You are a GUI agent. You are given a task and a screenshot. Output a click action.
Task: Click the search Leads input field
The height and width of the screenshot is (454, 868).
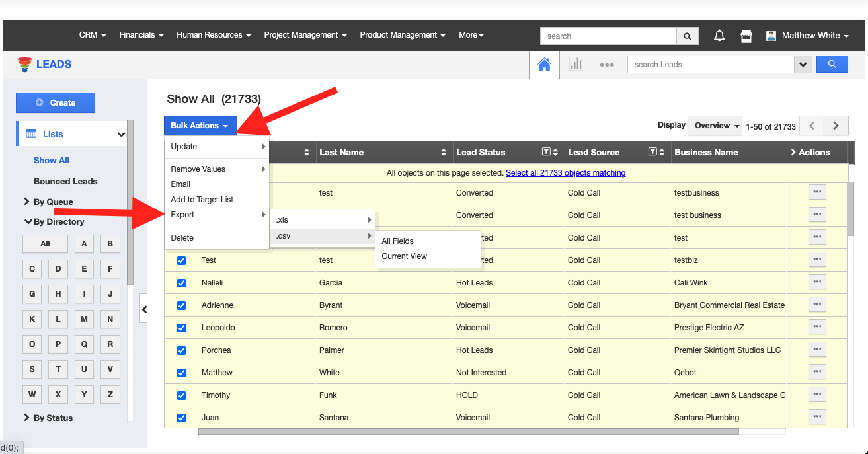click(710, 64)
